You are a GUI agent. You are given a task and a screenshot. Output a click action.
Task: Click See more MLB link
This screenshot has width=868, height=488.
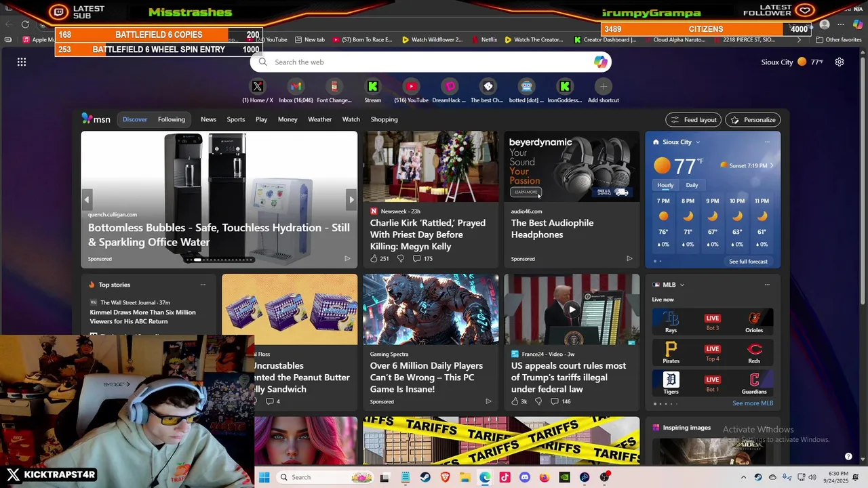(x=753, y=403)
